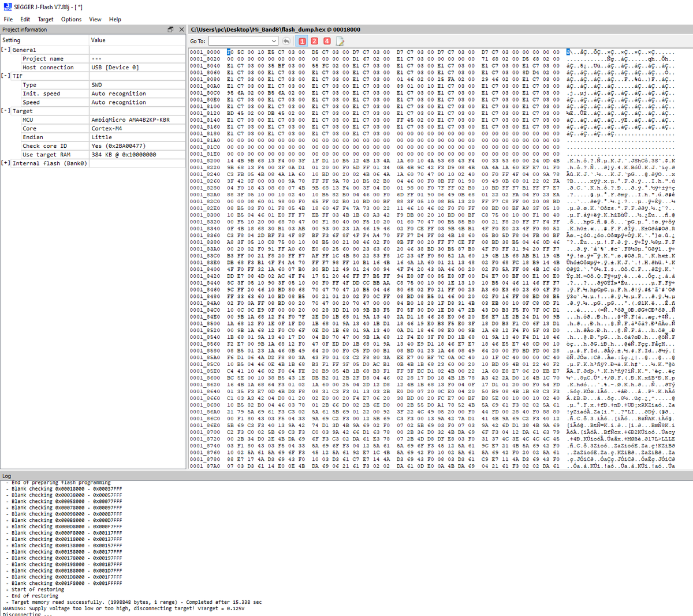Click the 'Target memory read successfully' log line
This screenshot has width=693, height=616.
click(136, 602)
